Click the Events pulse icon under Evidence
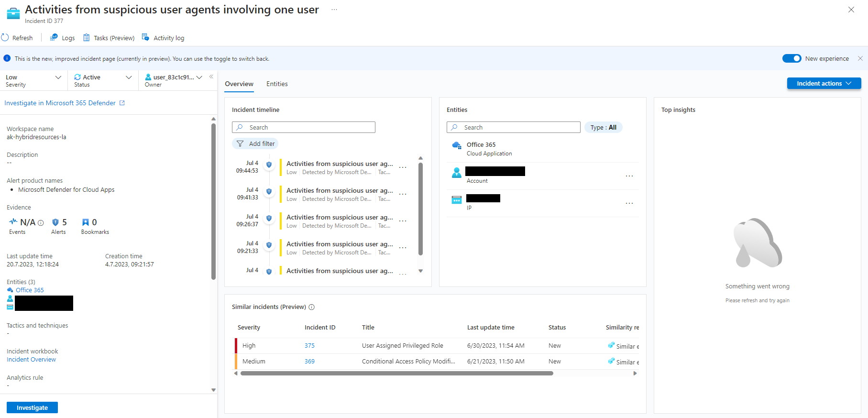 click(13, 221)
